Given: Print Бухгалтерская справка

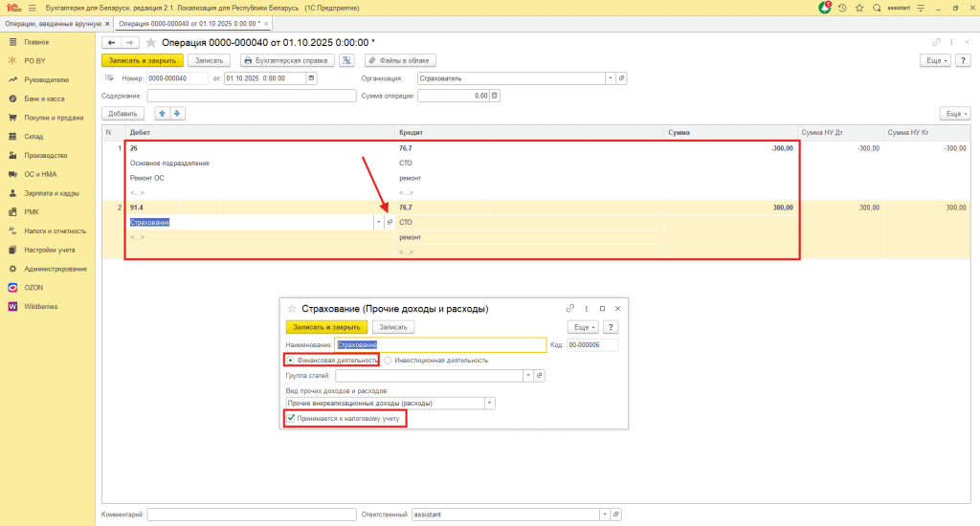Looking at the screenshot, I should [287, 60].
